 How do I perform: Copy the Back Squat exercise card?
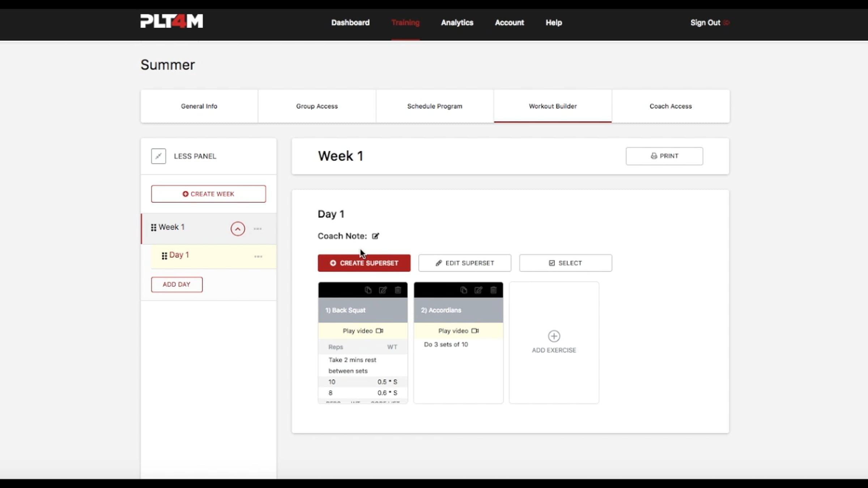[x=368, y=290]
